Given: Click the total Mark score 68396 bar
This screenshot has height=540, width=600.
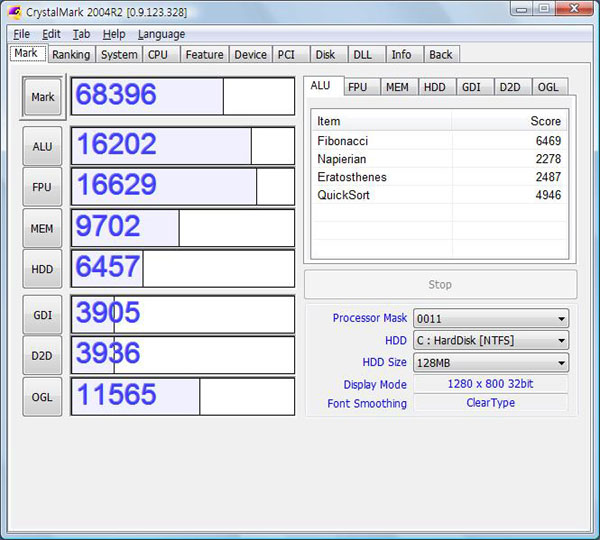Looking at the screenshot, I should [183, 96].
